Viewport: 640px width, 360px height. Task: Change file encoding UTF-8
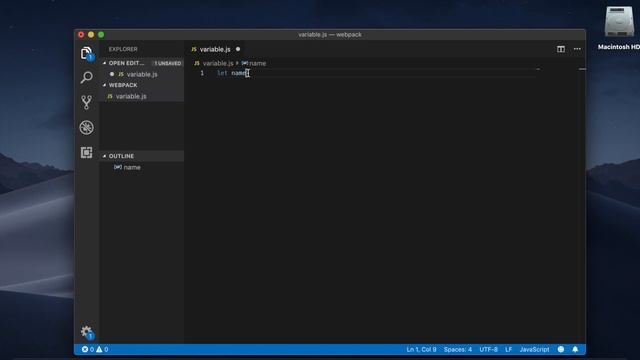[488, 349]
